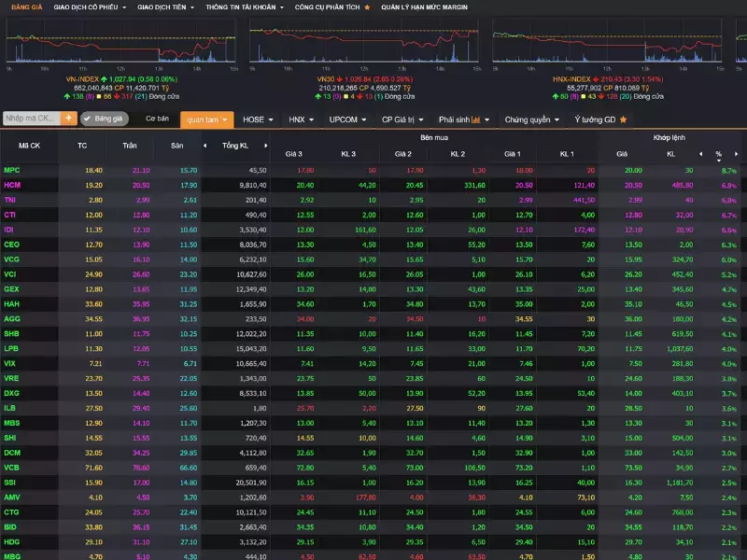Click TC column header
747x560 pixels.
point(82,146)
